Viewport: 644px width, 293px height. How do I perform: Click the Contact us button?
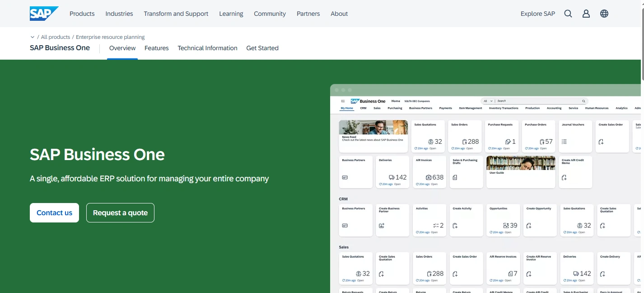pos(54,213)
